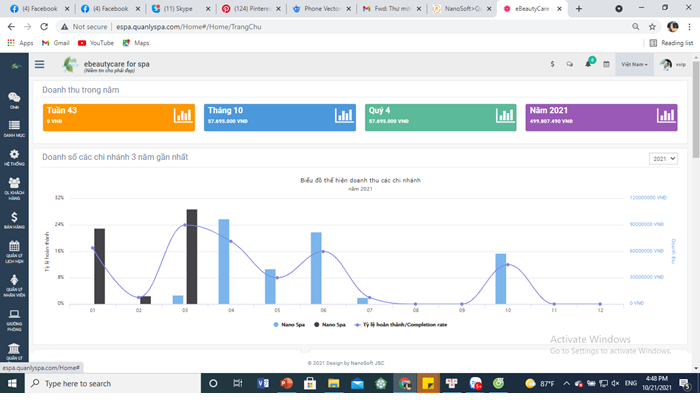
Task: Click the Tháng 10 revenue card
Action: pyautogui.click(x=280, y=117)
